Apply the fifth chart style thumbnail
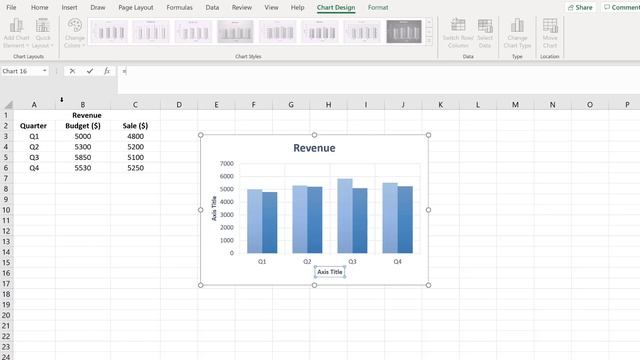 278,31
